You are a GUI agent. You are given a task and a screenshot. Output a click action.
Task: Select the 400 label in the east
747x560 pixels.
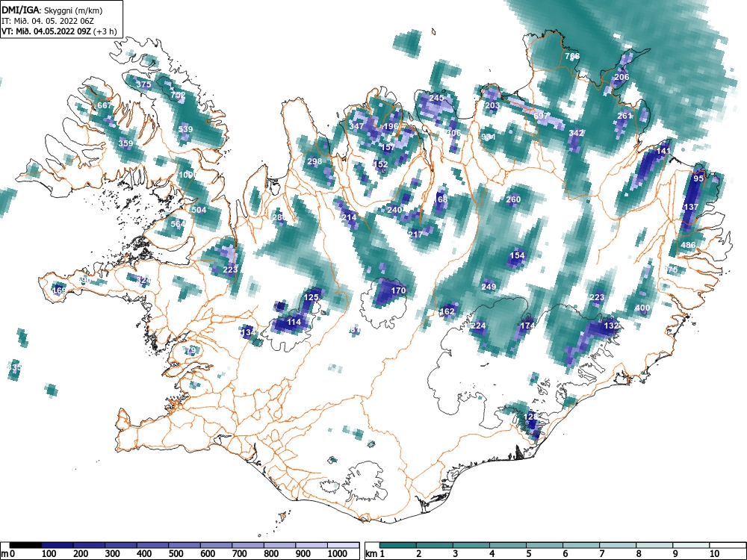(x=642, y=308)
